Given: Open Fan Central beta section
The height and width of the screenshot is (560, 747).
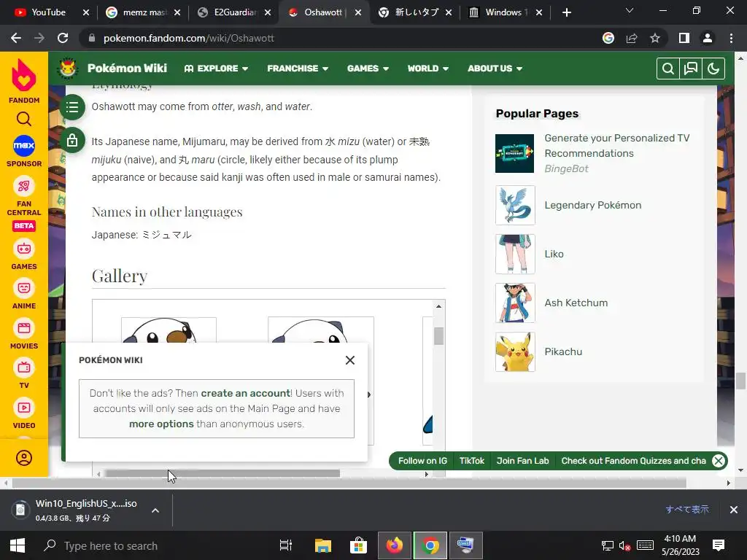Looking at the screenshot, I should [x=24, y=203].
